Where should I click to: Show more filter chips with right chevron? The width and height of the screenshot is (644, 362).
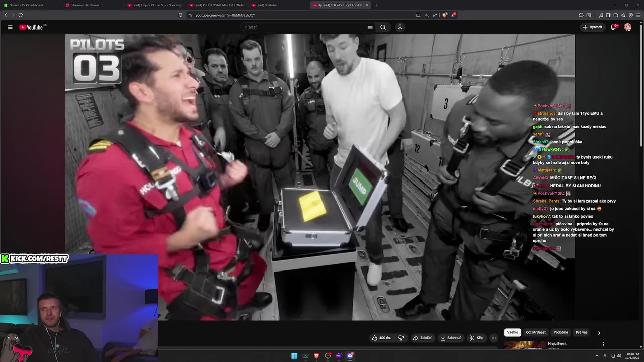click(x=599, y=333)
